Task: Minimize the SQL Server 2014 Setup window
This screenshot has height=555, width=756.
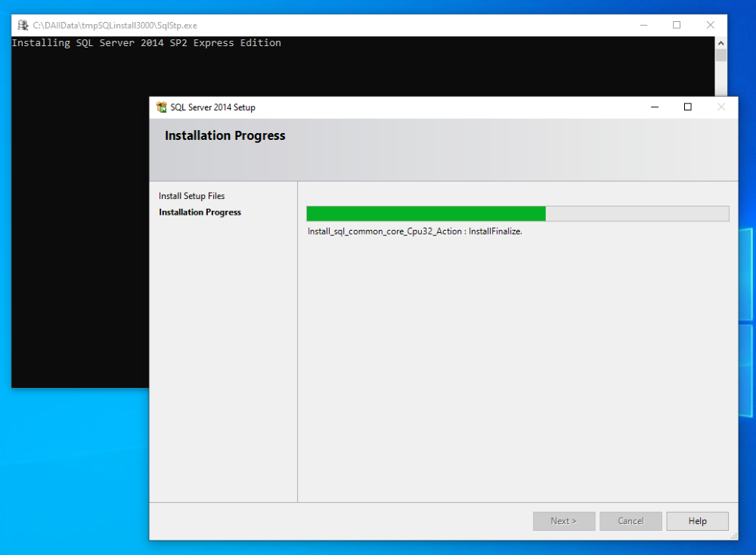Action: pos(654,107)
